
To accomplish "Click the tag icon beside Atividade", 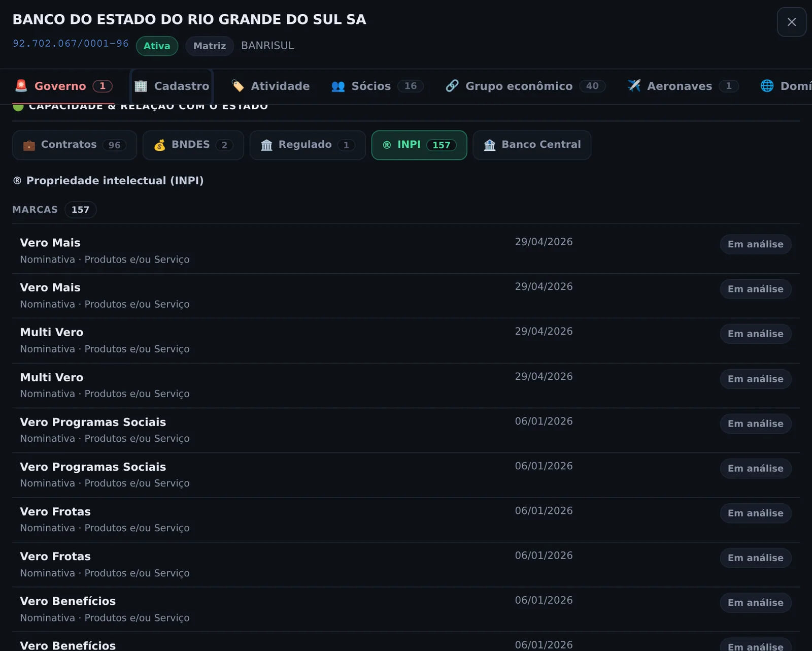I will tap(238, 86).
